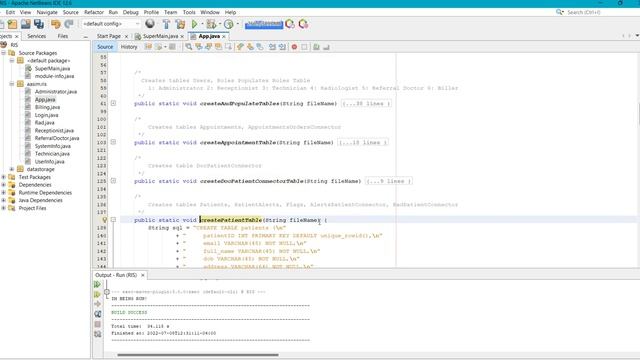The height and width of the screenshot is (360, 640).
Task: Click the Debug Project icon
Action: pos(211,24)
